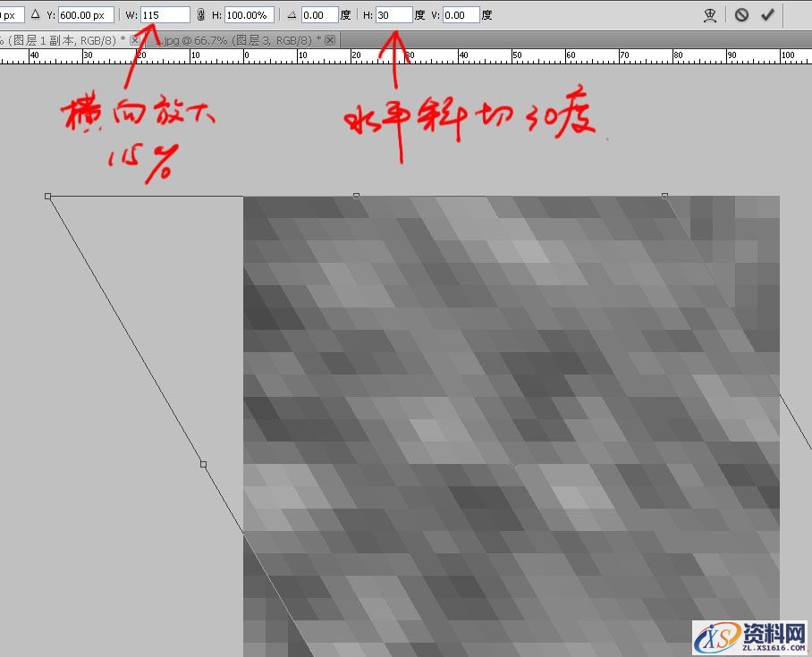Toggle relative positioning triangle before Y field
Viewport: 812px width, 657px height.
coord(35,15)
